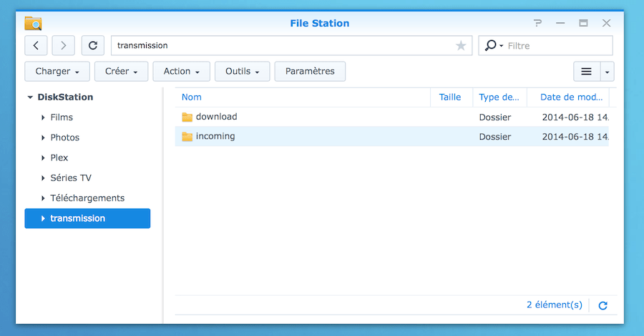Go forward with the right arrow button

pos(63,45)
